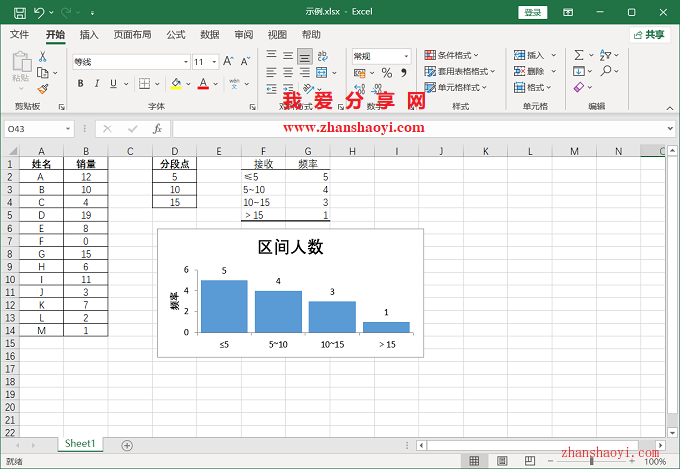The width and height of the screenshot is (680, 469).
Task: Click the Paste clipboard icon
Action: [x=21, y=62]
